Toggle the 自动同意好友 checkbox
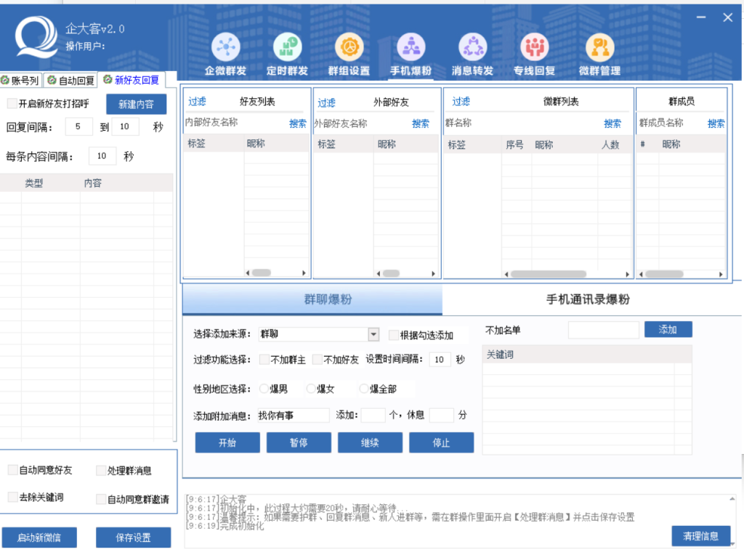The image size is (744, 560). click(x=12, y=471)
